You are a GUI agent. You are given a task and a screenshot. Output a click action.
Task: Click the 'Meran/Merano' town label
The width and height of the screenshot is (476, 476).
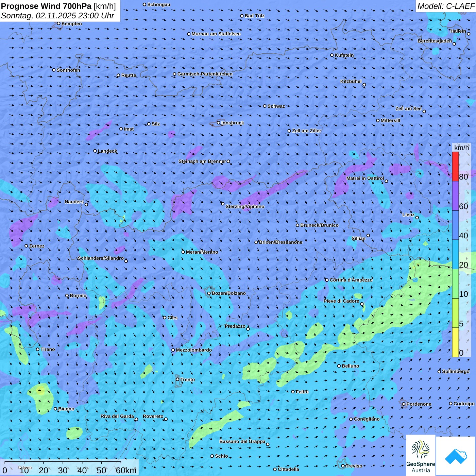pos(202,252)
